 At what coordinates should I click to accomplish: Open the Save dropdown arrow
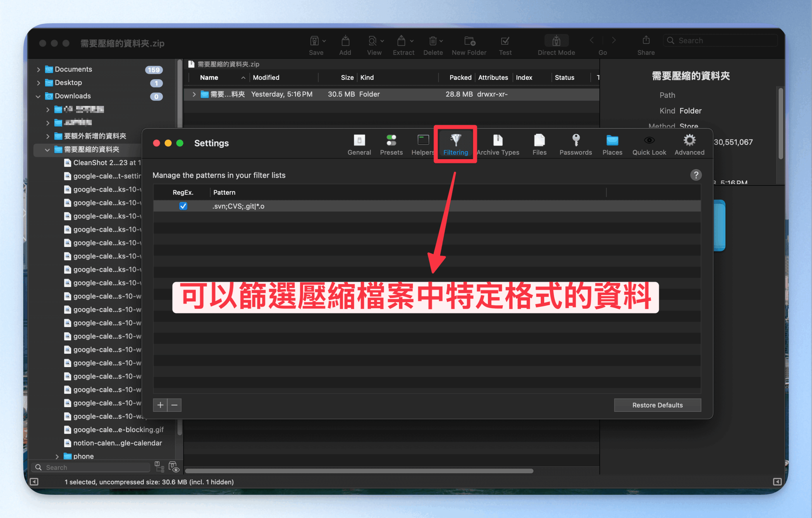click(x=324, y=41)
